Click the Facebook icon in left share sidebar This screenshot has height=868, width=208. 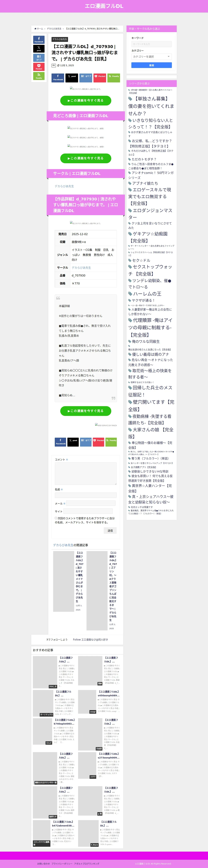[x=39, y=39]
